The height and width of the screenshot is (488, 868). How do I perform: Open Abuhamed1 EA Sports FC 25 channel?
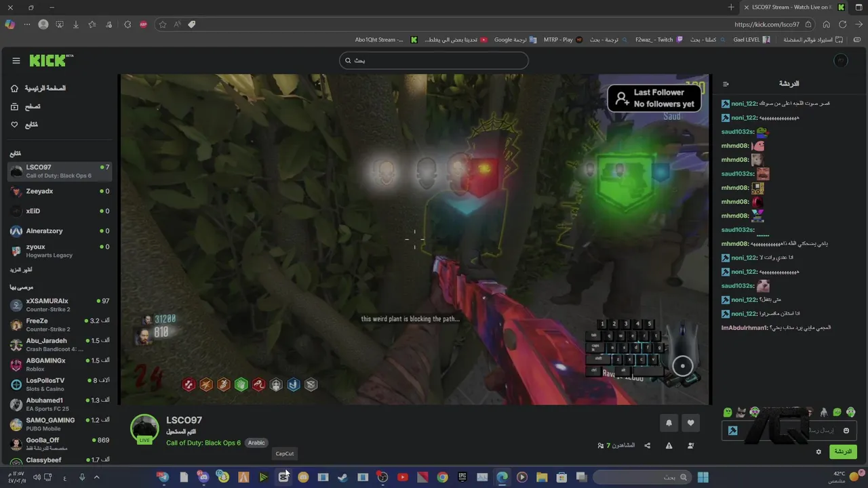60,404
